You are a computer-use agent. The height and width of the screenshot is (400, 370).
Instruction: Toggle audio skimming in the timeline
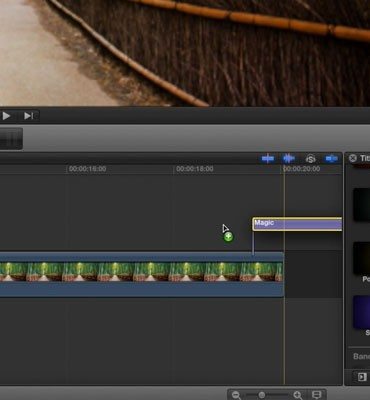[289, 159]
